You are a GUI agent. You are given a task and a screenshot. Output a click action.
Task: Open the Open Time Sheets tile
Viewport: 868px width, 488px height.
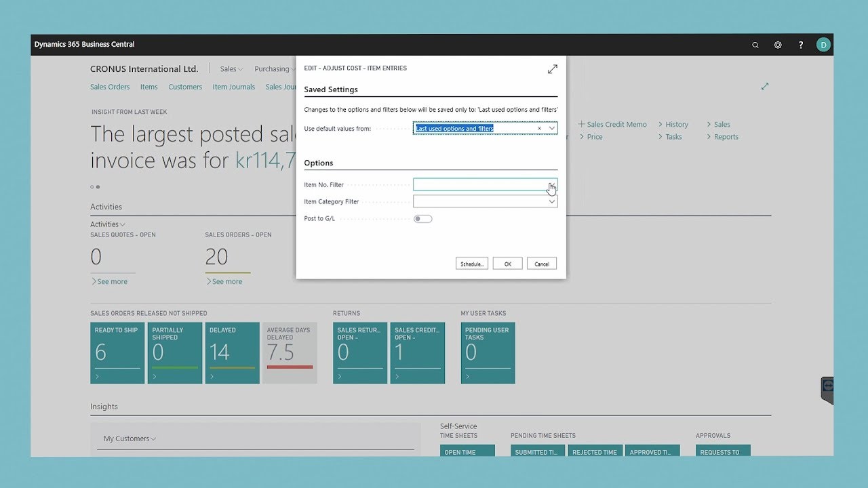click(x=467, y=451)
